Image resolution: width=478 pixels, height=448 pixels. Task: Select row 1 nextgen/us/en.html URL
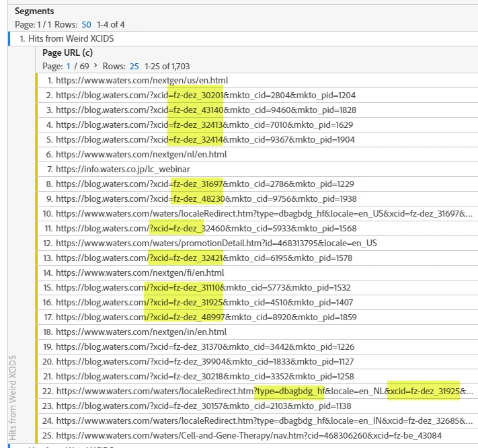tap(142, 81)
